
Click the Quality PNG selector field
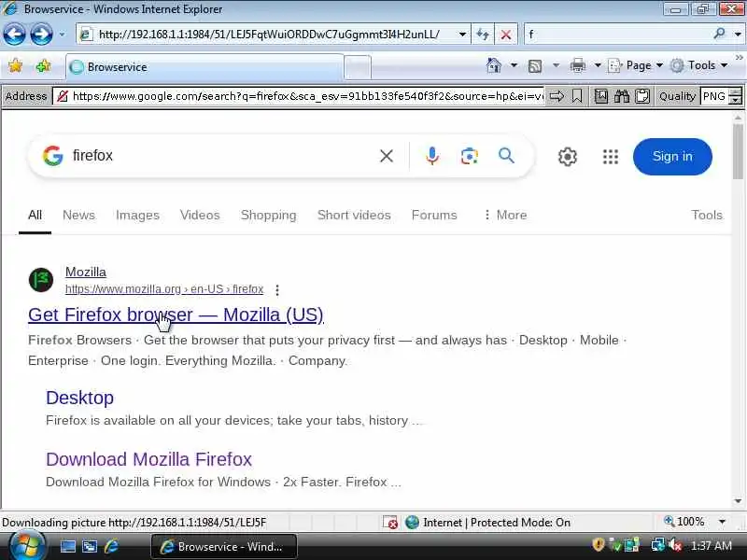(x=714, y=97)
